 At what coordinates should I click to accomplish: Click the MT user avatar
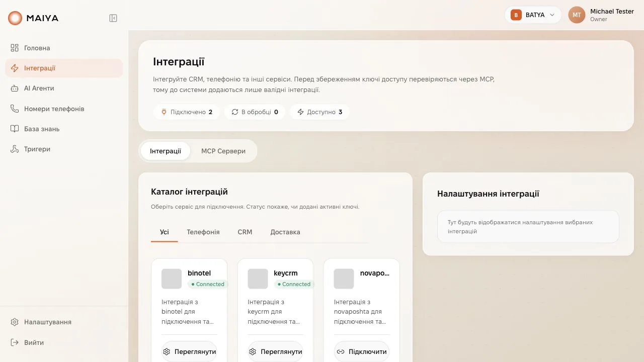(x=577, y=15)
